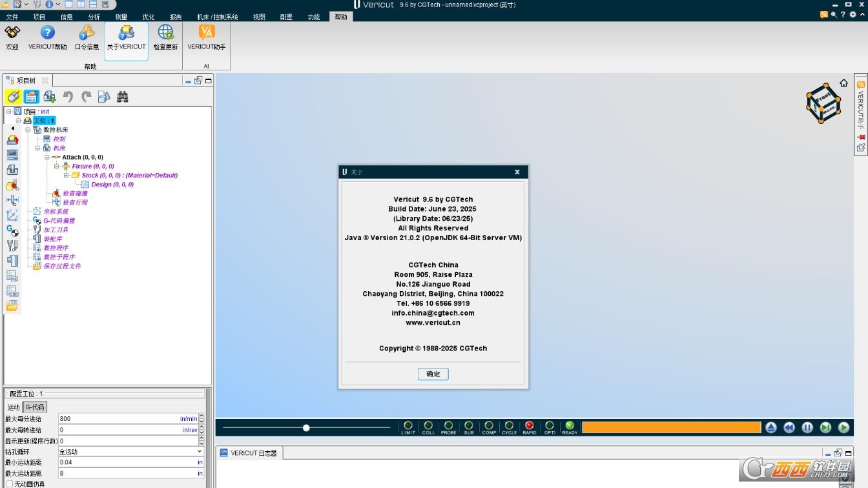Redo with the right curved arrow icon
Viewport: 868px width, 488px height.
click(86, 97)
